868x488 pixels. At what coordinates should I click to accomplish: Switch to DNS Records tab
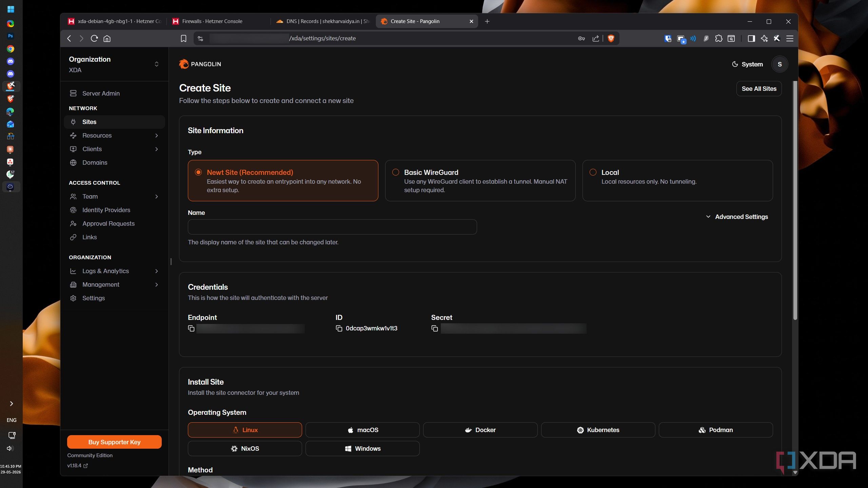[x=323, y=21]
